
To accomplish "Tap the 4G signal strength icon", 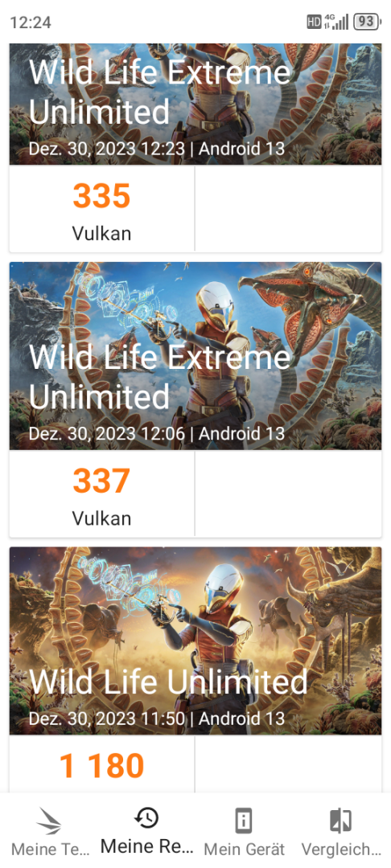I will (x=337, y=22).
